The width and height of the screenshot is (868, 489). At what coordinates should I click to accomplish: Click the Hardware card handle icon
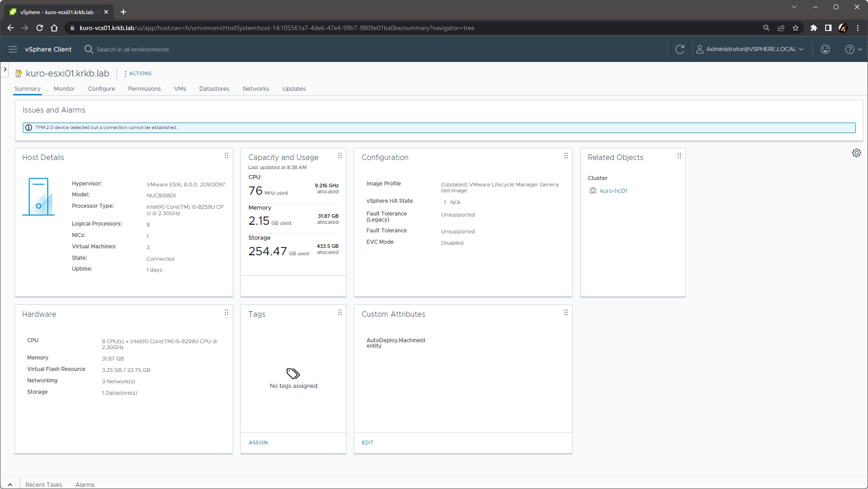[x=226, y=313]
